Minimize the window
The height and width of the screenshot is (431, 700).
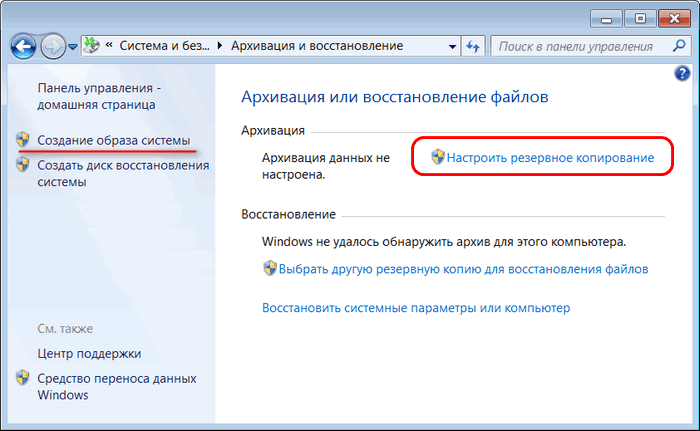pyautogui.click(x=606, y=19)
